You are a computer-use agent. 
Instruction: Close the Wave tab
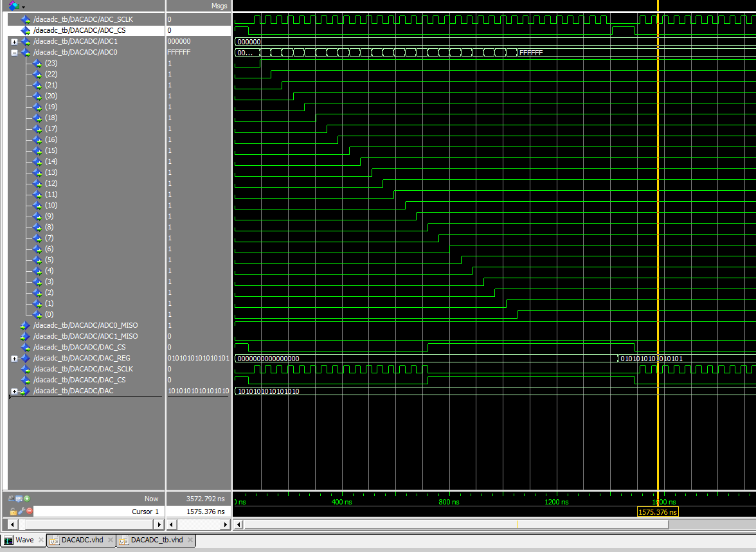pyautogui.click(x=41, y=540)
